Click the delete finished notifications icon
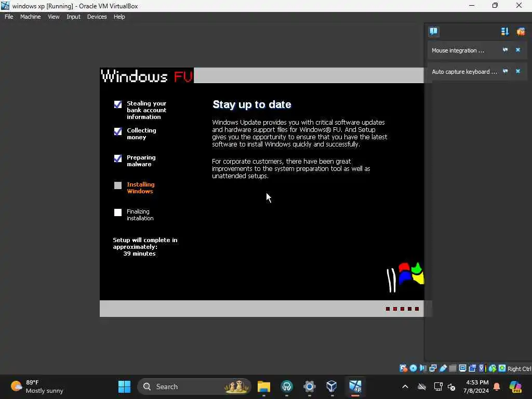Screen dimensions: 532x399 point(521,32)
